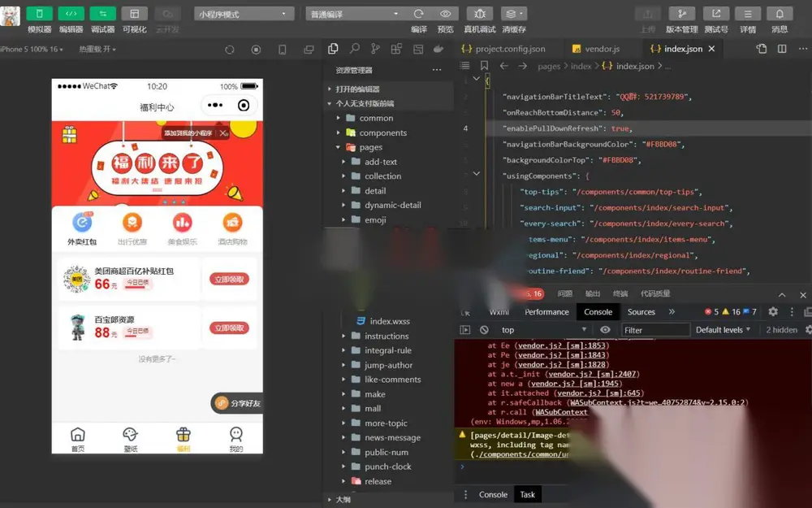Open the 普通编译 compile mode dropdown
This screenshot has width=812, height=508.
click(x=354, y=14)
